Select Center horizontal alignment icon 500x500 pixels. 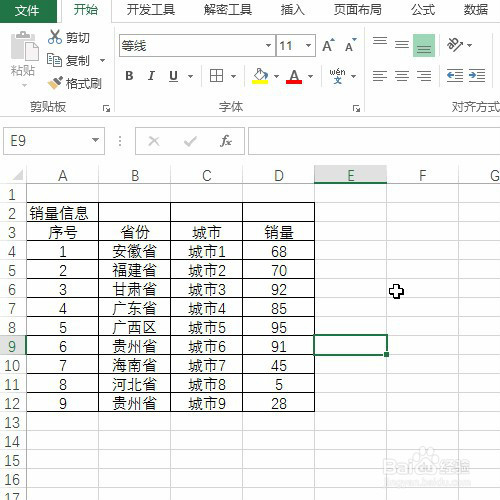(x=402, y=76)
